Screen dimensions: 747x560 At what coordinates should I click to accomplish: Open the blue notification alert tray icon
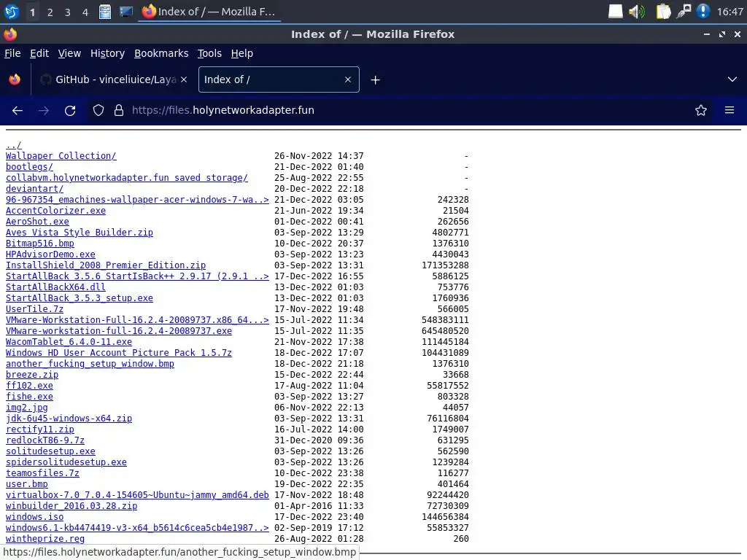pyautogui.click(x=703, y=12)
